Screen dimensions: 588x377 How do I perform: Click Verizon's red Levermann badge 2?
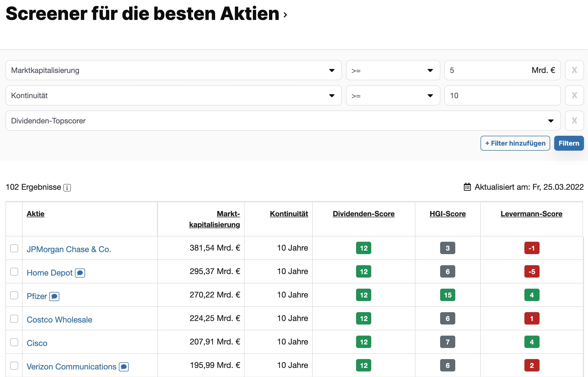tap(532, 365)
